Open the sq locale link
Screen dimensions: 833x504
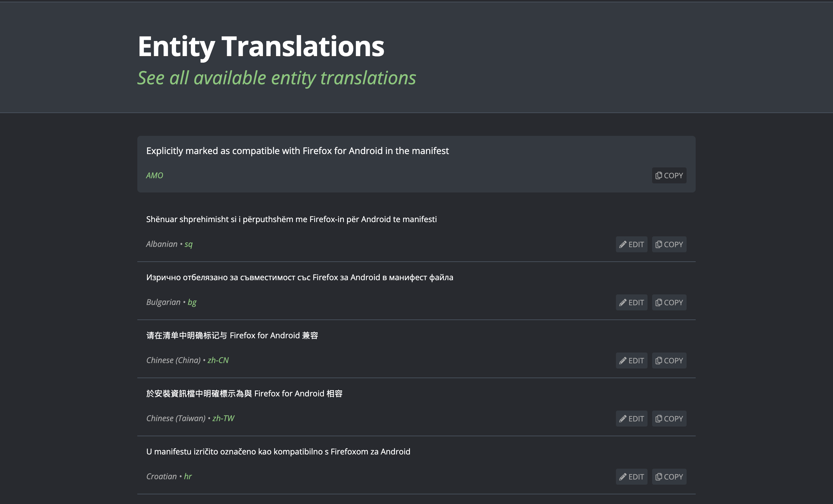click(x=188, y=244)
